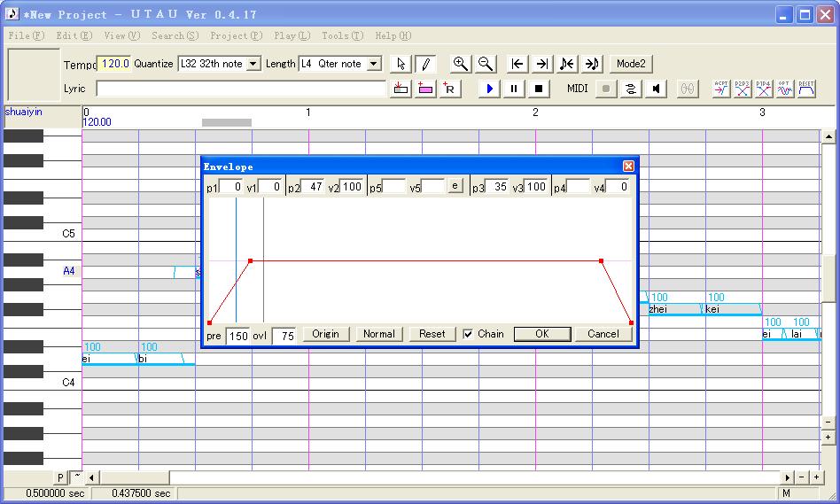Open the Project menu
This screenshot has width=840, height=504.
coord(236,36)
